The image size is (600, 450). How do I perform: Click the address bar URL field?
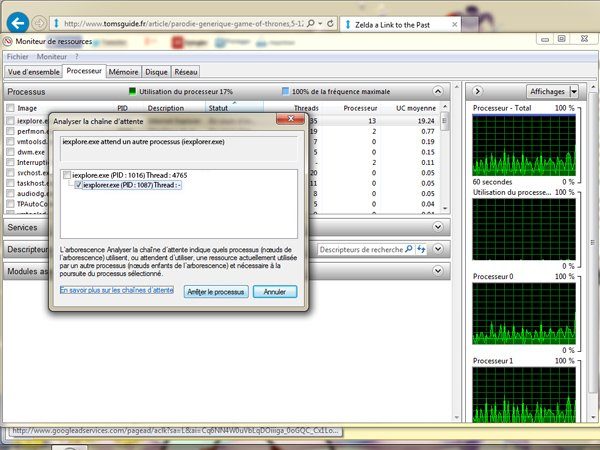pyautogui.click(x=183, y=24)
